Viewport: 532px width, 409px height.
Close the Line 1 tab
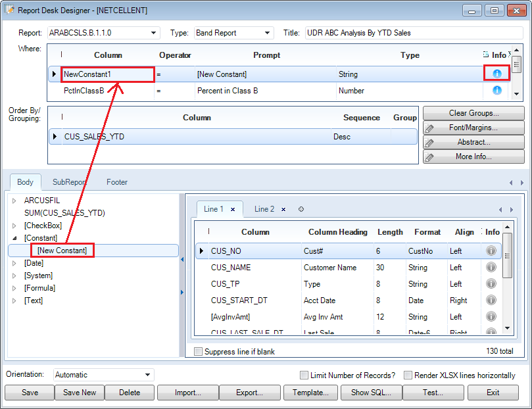pyautogui.click(x=233, y=209)
